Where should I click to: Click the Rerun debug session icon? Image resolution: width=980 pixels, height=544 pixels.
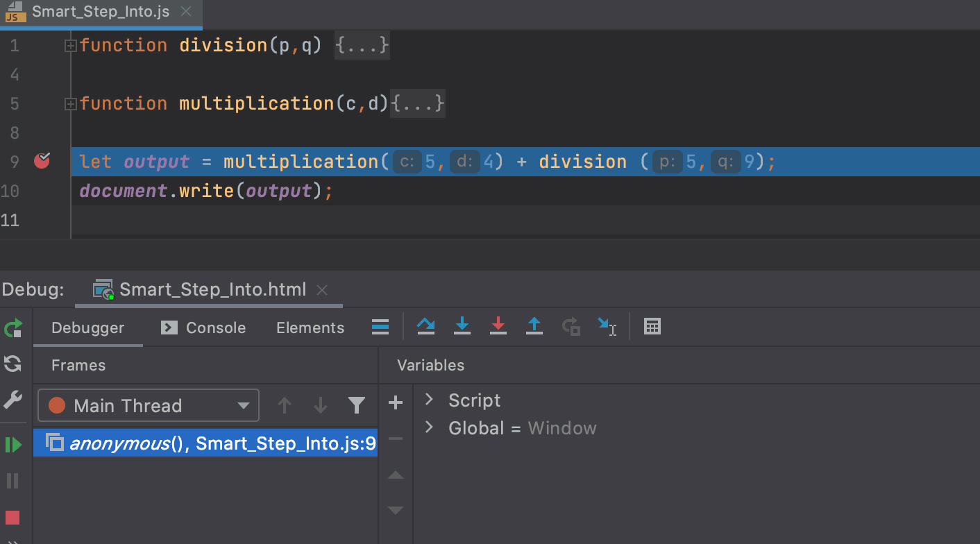tap(13, 328)
